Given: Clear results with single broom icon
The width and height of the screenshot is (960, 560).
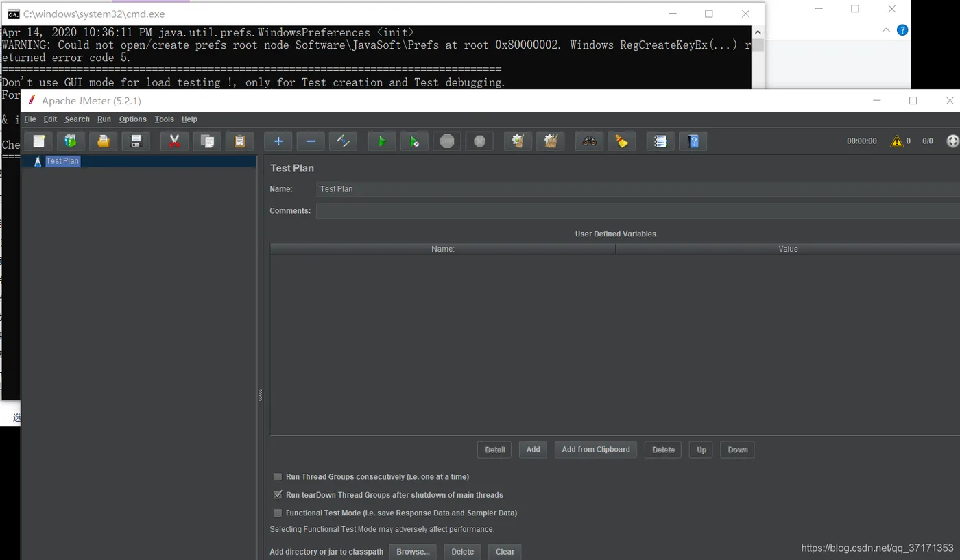Looking at the screenshot, I should [x=518, y=141].
